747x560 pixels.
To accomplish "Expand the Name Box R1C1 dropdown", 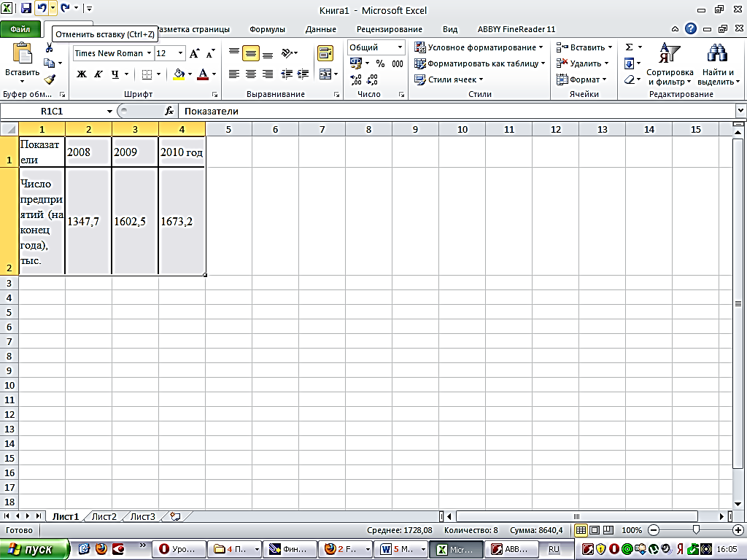I will (109, 112).
